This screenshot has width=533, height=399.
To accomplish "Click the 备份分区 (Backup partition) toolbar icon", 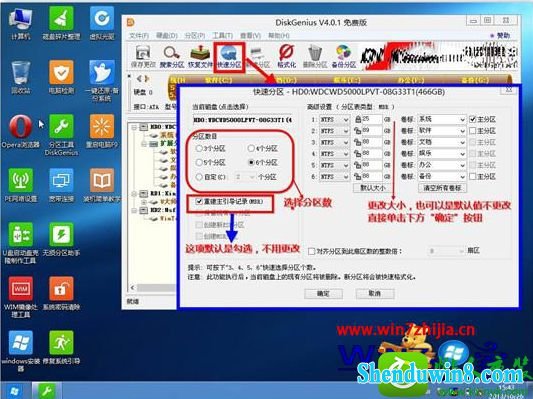I will 344,56.
